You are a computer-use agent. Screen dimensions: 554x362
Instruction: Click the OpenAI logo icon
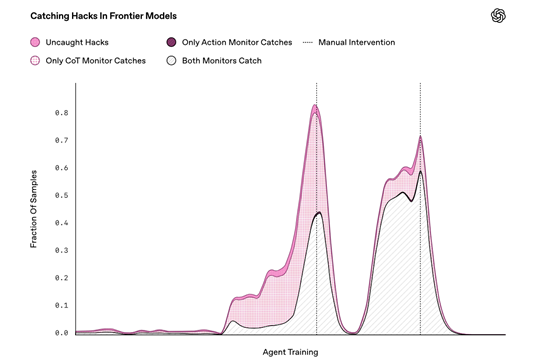tap(498, 16)
